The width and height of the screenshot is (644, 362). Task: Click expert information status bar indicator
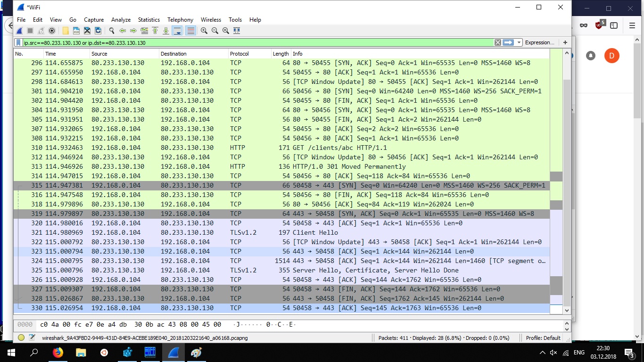[x=21, y=337]
